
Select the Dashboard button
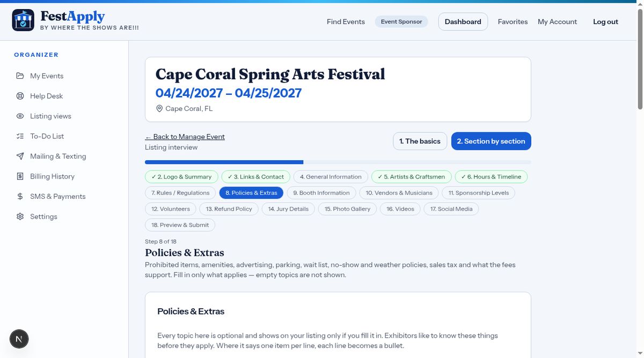click(x=463, y=21)
